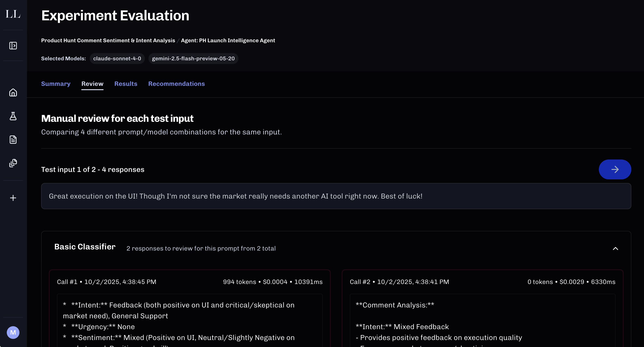644x347 pixels.
Task: Open the Experiments flask icon
Action: pyautogui.click(x=13, y=116)
